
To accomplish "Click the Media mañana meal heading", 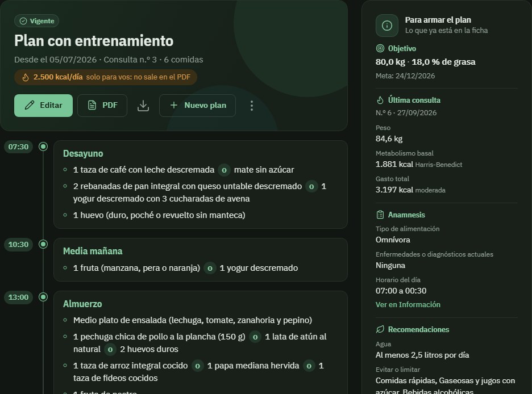I will coord(93,251).
